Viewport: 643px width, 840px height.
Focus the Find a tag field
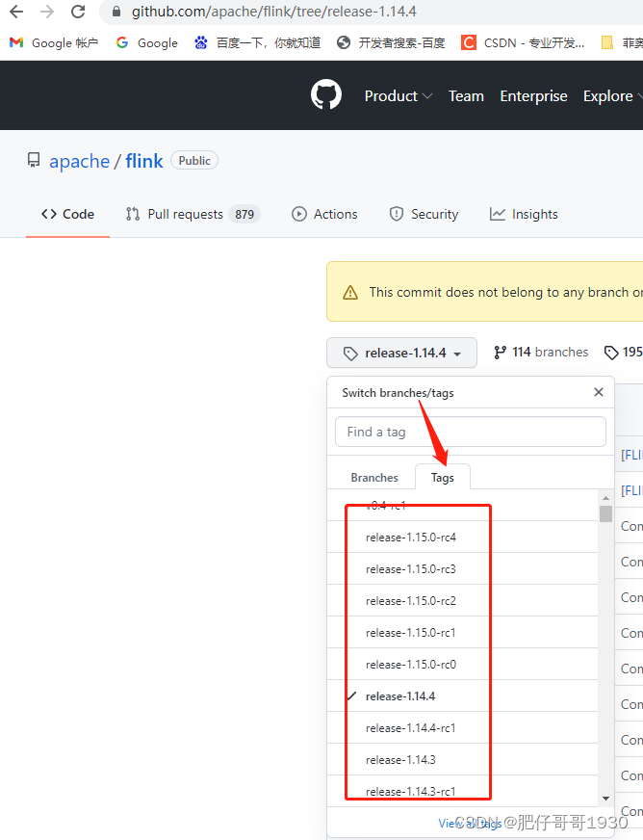pyautogui.click(x=471, y=432)
